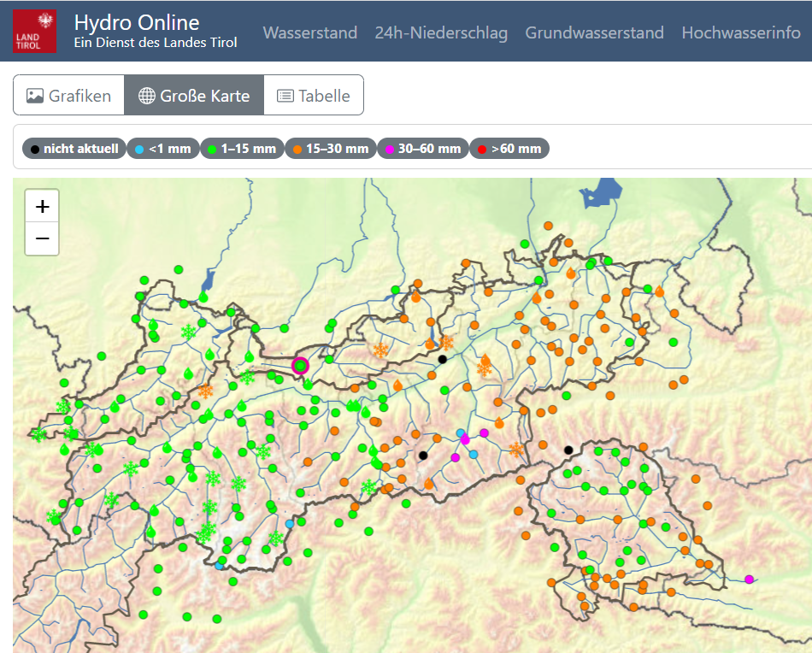Select the green station circled in magenta

coord(300,366)
